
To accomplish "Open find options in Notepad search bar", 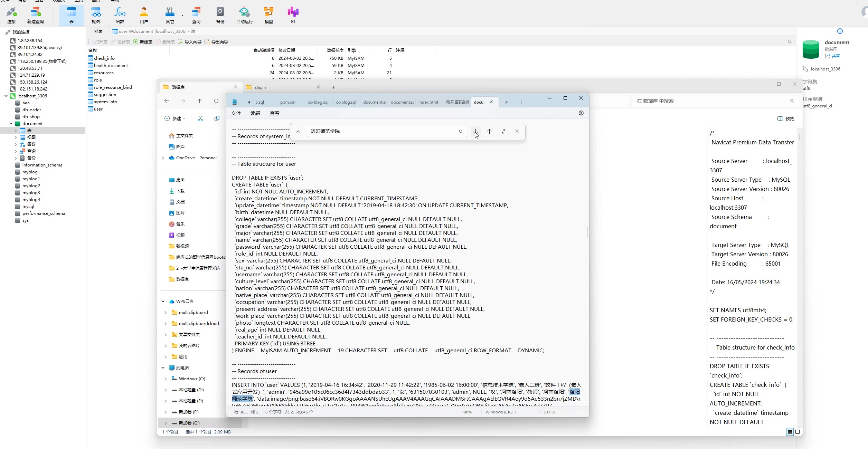I will click(x=503, y=132).
